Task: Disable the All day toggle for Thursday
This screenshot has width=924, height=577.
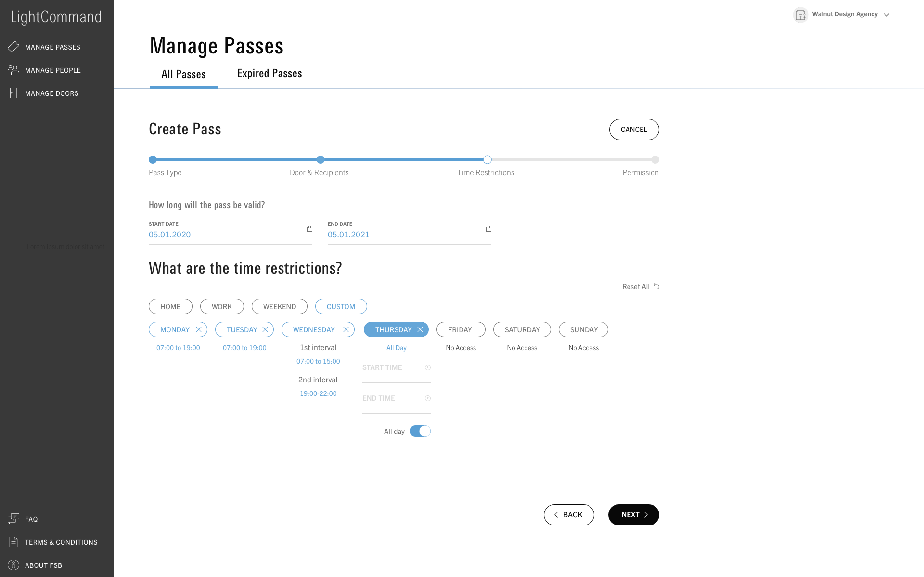Action: point(420,431)
